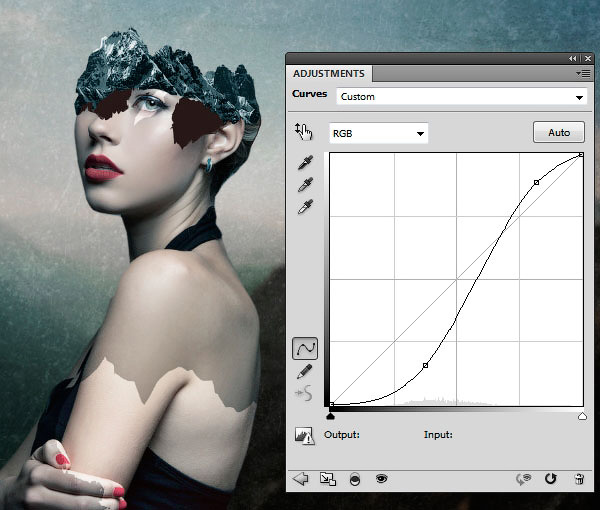The width and height of the screenshot is (600, 510).
Task: Return to adjustment list arrow
Action: pos(301,479)
